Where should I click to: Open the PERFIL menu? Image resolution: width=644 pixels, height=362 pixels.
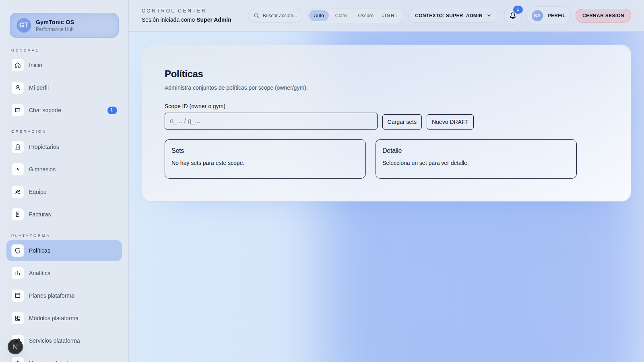pos(548,16)
